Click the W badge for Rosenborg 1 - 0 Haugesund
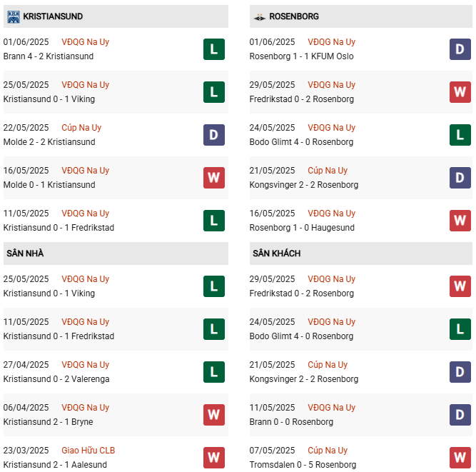The width and height of the screenshot is (476, 472). coord(460,221)
